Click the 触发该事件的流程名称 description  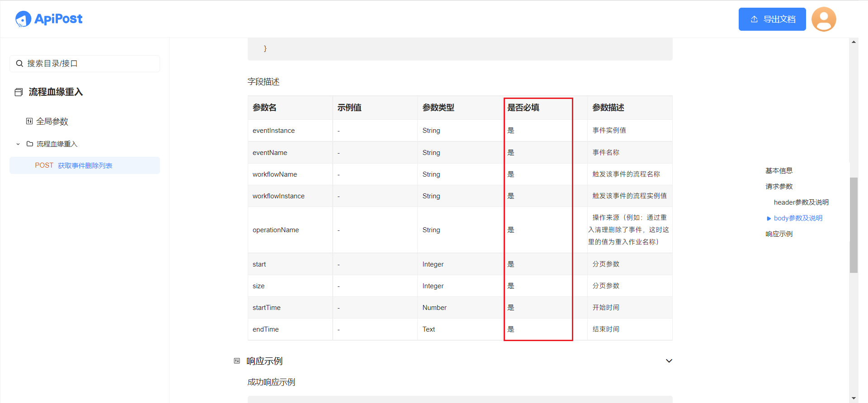630,174
